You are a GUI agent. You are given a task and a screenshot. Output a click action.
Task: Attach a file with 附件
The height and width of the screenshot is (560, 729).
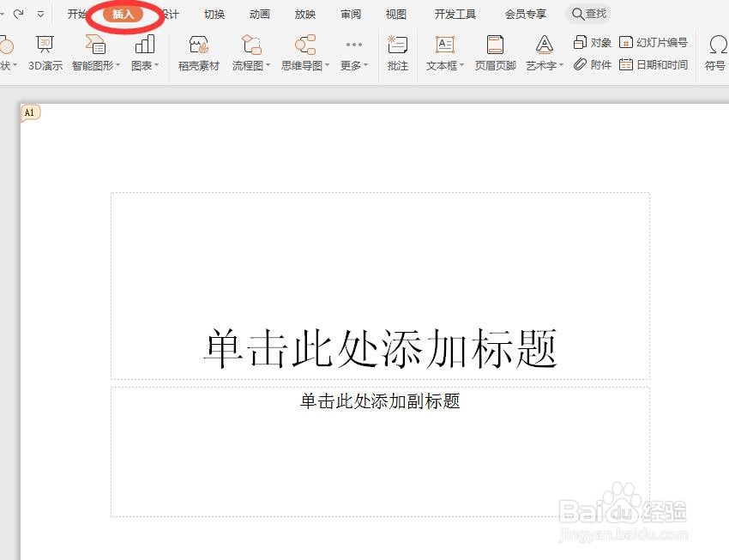(591, 63)
